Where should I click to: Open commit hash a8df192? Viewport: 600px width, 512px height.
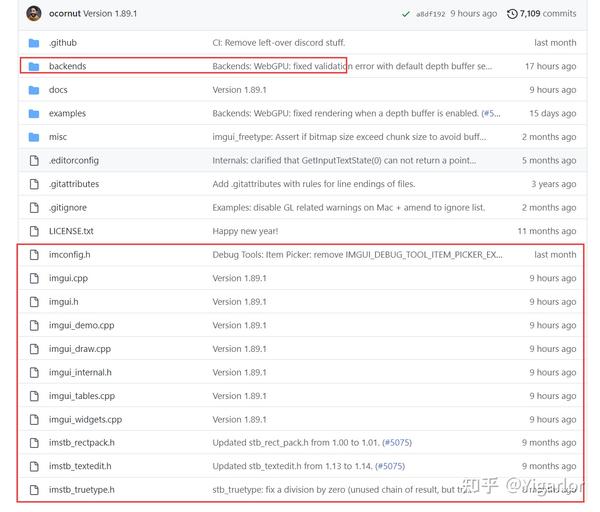(x=432, y=14)
